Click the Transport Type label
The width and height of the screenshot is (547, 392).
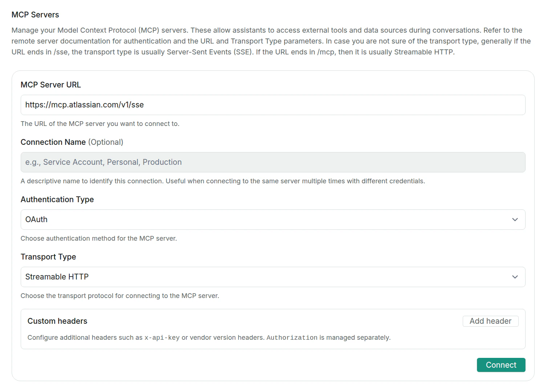[48, 257]
